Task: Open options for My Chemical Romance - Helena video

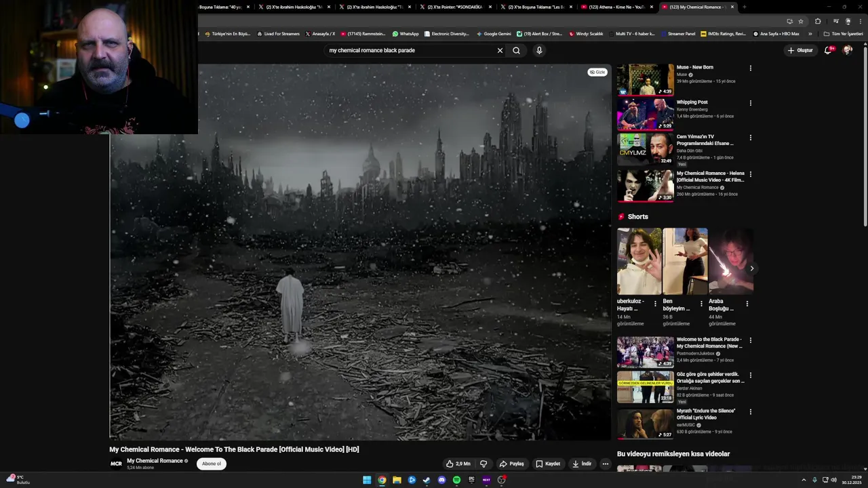Action: [750, 174]
